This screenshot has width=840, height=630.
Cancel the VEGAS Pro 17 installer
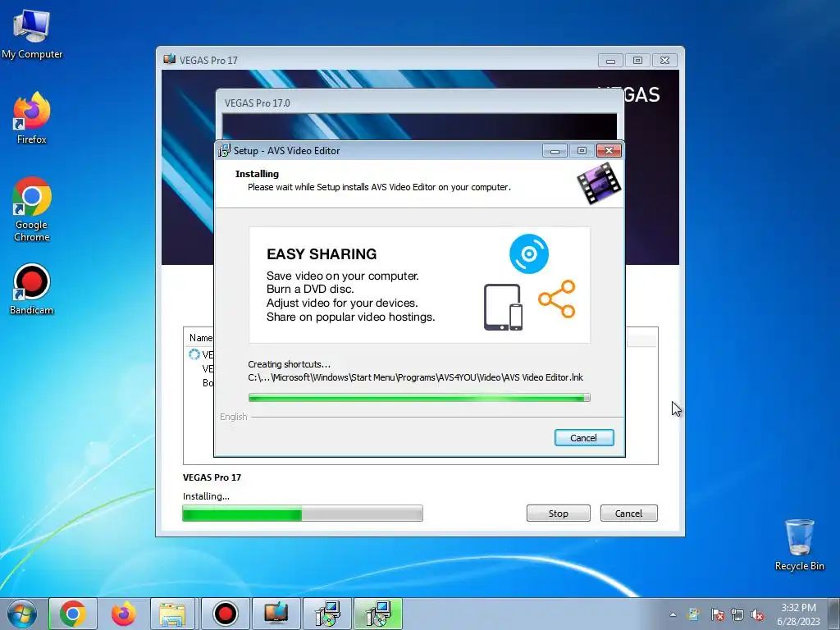pyautogui.click(x=628, y=514)
